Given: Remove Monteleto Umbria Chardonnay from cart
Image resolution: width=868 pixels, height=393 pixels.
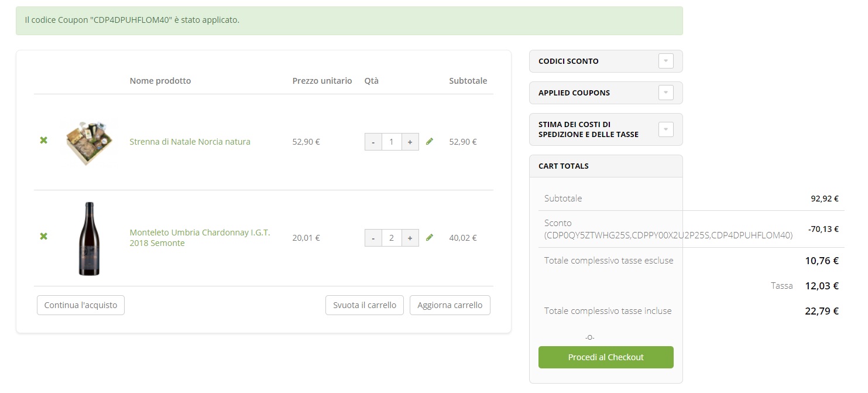Looking at the screenshot, I should pos(43,237).
